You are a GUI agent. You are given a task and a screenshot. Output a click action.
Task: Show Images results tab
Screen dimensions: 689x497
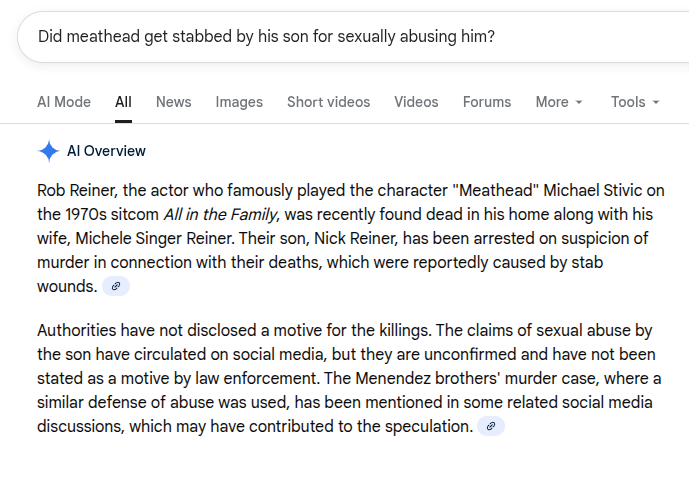(239, 102)
